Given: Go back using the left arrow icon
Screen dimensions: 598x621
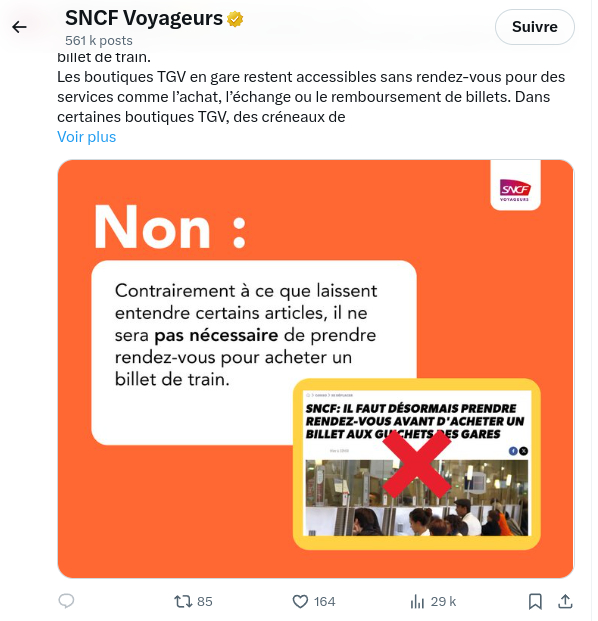Looking at the screenshot, I should tap(19, 27).
